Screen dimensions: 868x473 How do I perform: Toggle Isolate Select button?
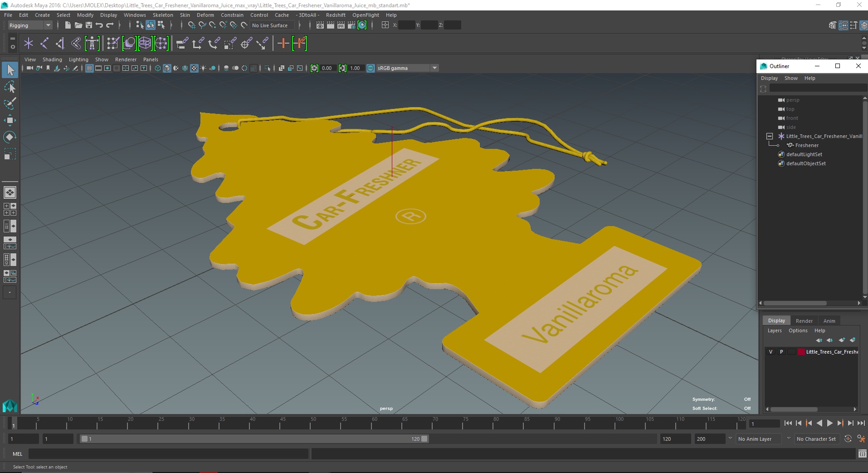[268, 68]
